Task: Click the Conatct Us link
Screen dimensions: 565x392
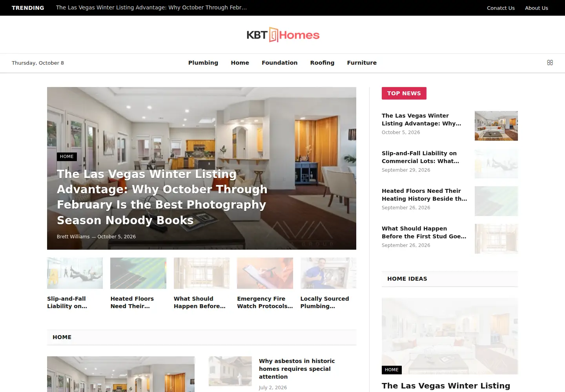Action: (501, 8)
